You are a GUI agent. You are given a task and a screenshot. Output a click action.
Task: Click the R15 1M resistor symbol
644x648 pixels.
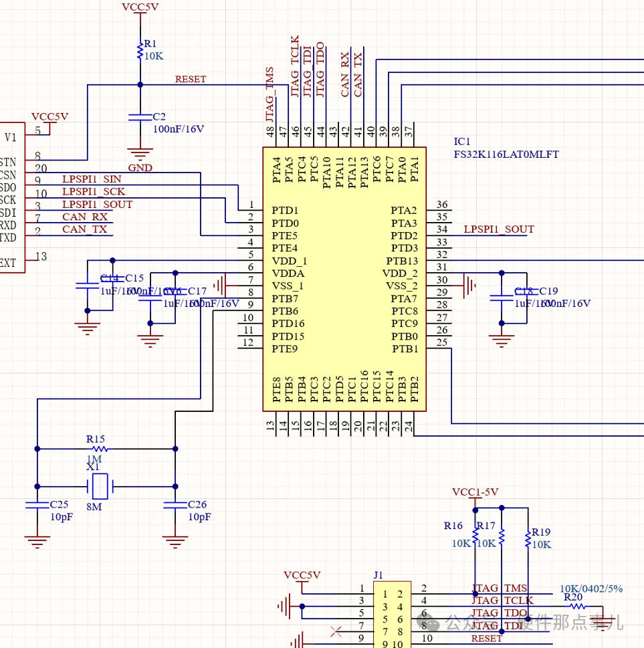coord(96,449)
